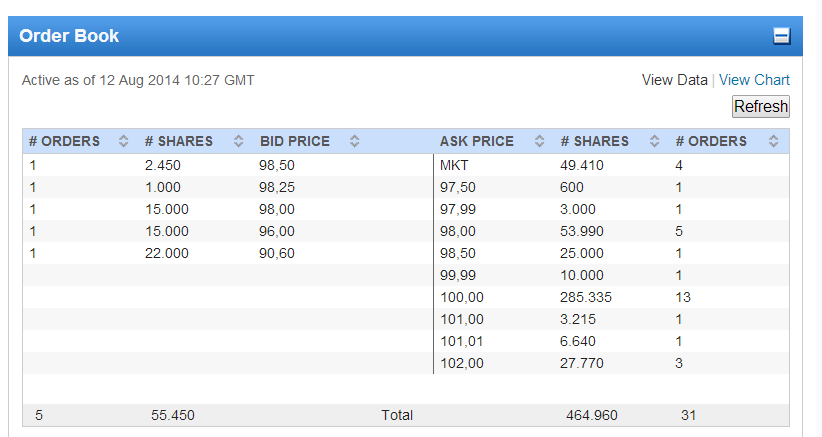Click ask price 102,00 row
Image resolution: width=822 pixels, height=437 pixels.
(461, 363)
